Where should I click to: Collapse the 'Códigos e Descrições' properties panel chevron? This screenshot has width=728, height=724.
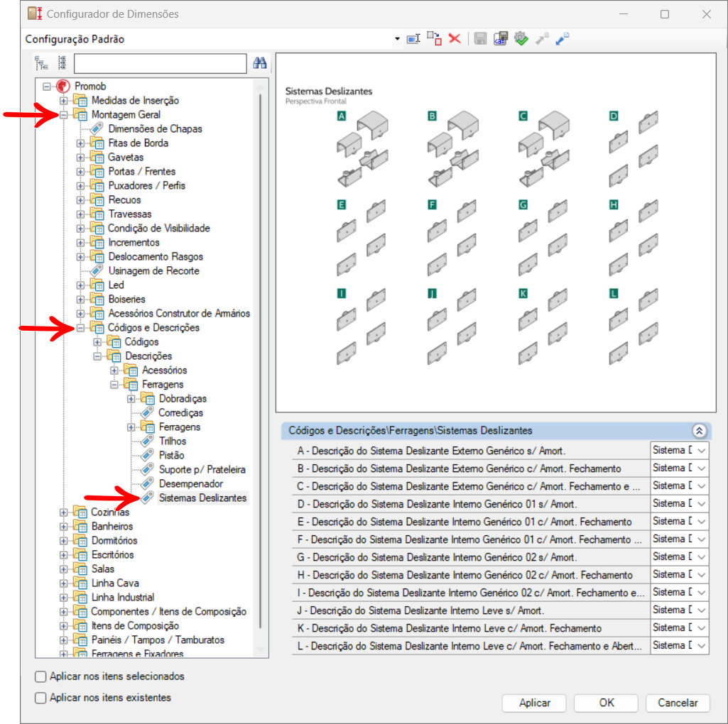tap(698, 431)
